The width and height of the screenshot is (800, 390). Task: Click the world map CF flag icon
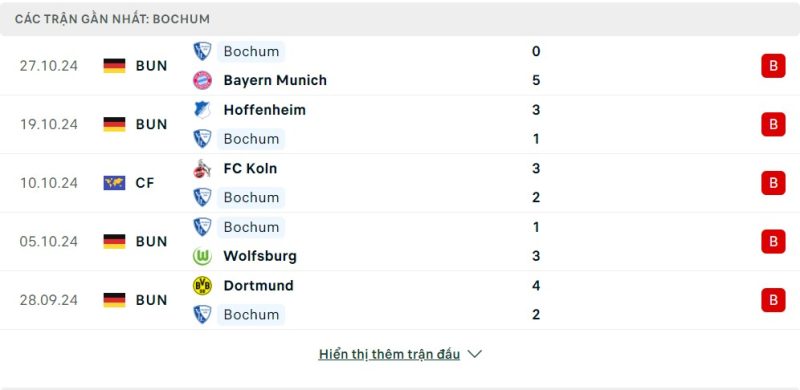114,183
